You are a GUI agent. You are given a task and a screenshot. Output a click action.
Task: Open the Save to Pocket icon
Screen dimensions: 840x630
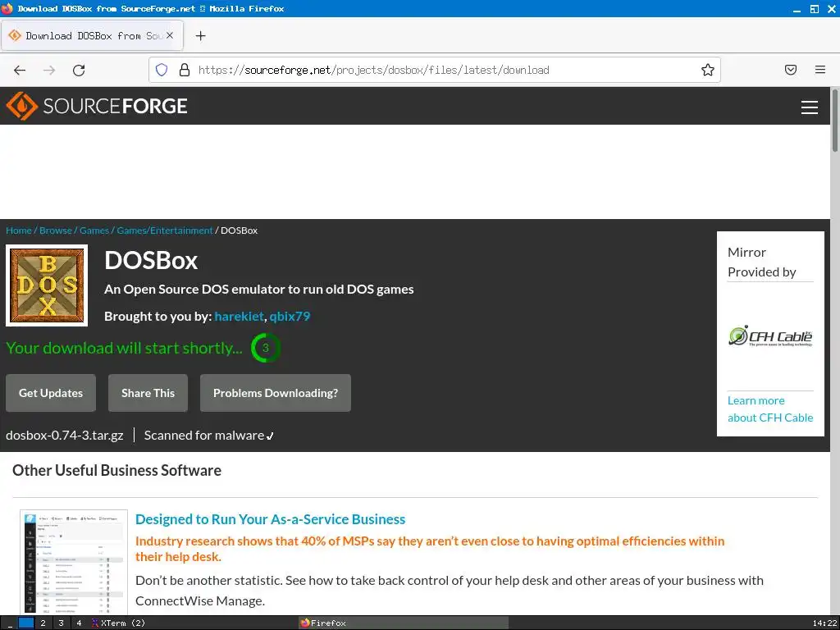click(x=791, y=70)
